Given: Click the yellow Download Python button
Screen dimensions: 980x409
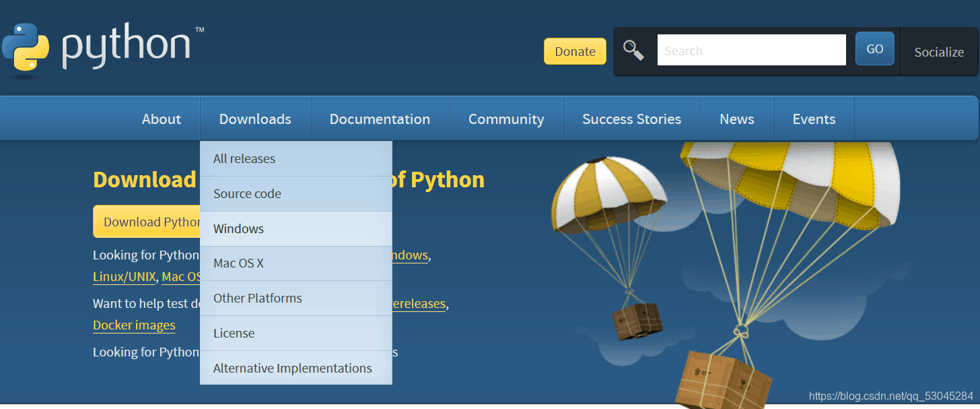Looking at the screenshot, I should (147, 222).
